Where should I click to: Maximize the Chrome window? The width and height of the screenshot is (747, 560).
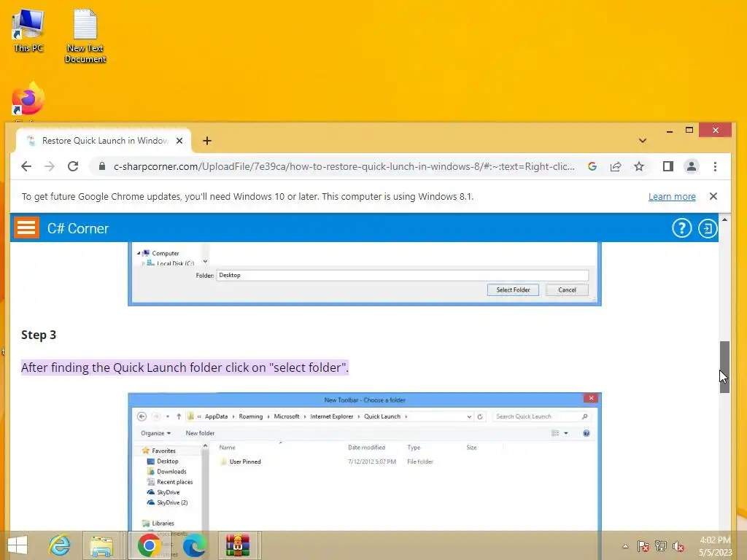click(x=689, y=130)
